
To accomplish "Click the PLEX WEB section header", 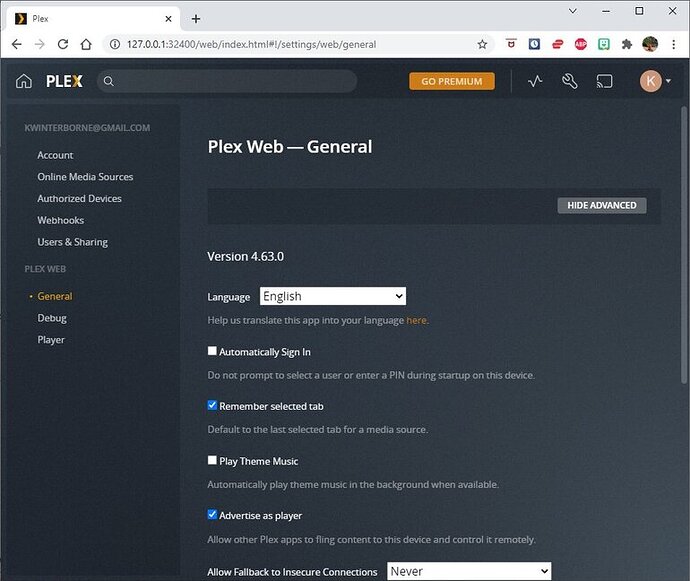I will click(x=45, y=269).
